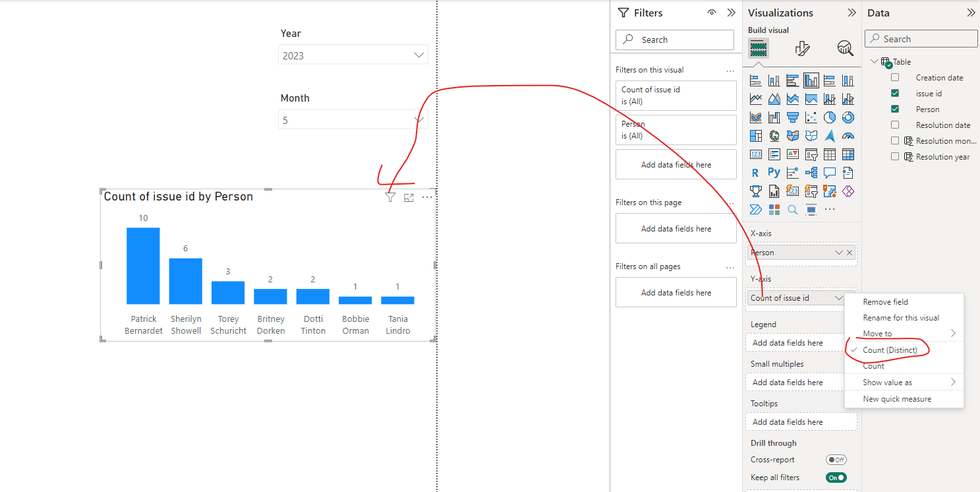Open focus mode for the chart
This screenshot has height=492, width=980.
tap(409, 197)
